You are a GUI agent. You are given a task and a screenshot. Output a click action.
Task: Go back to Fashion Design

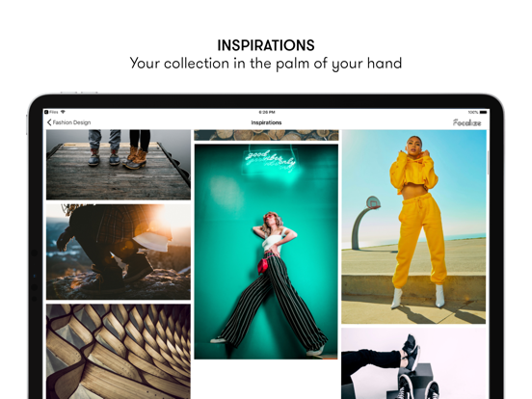click(x=68, y=122)
